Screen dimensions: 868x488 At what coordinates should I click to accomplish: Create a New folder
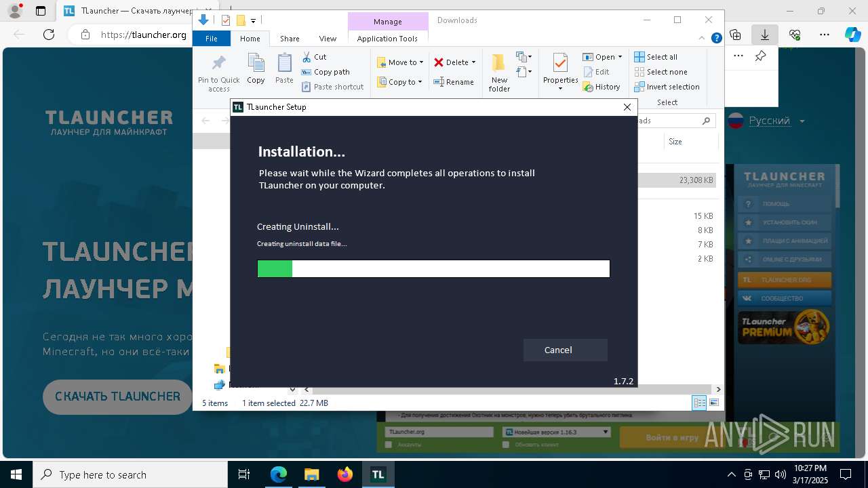[499, 73]
